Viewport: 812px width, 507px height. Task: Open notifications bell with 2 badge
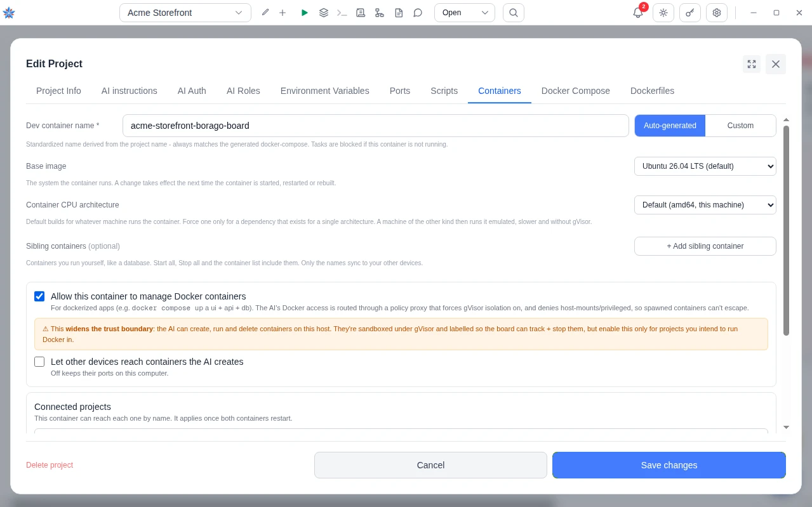tap(638, 13)
